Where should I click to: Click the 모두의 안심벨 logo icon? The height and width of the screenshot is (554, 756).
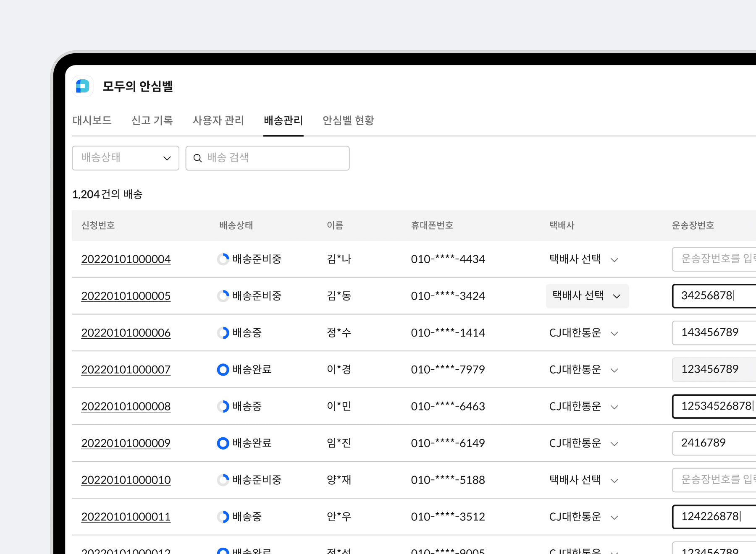pos(82,86)
